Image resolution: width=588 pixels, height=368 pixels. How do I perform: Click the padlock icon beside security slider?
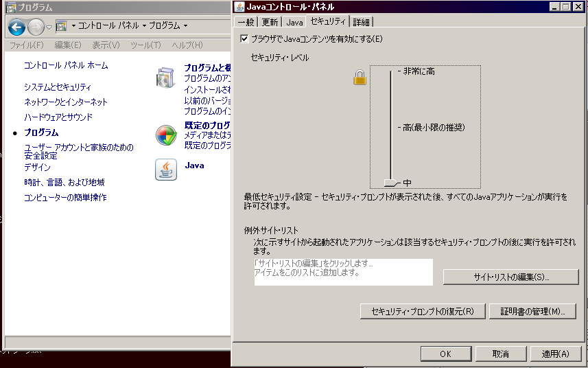(360, 78)
